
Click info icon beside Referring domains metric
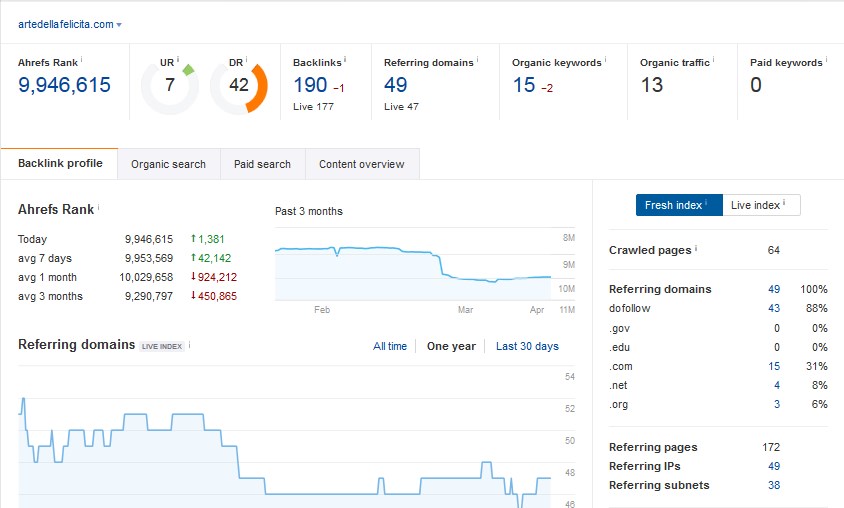478,60
